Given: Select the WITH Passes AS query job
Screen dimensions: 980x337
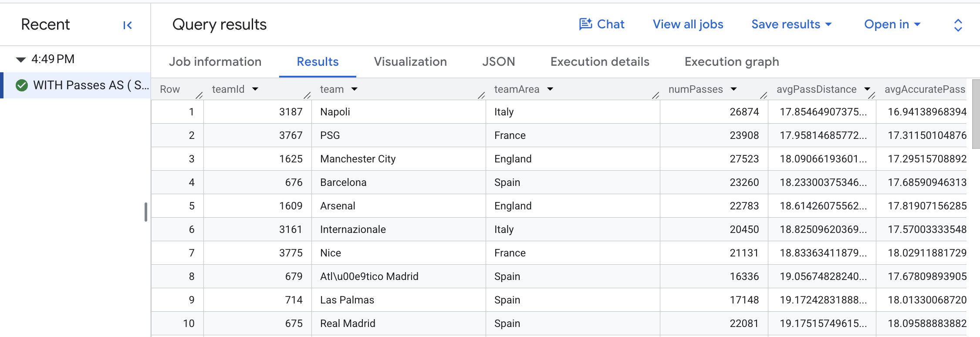Looking at the screenshot, I should click(x=76, y=85).
